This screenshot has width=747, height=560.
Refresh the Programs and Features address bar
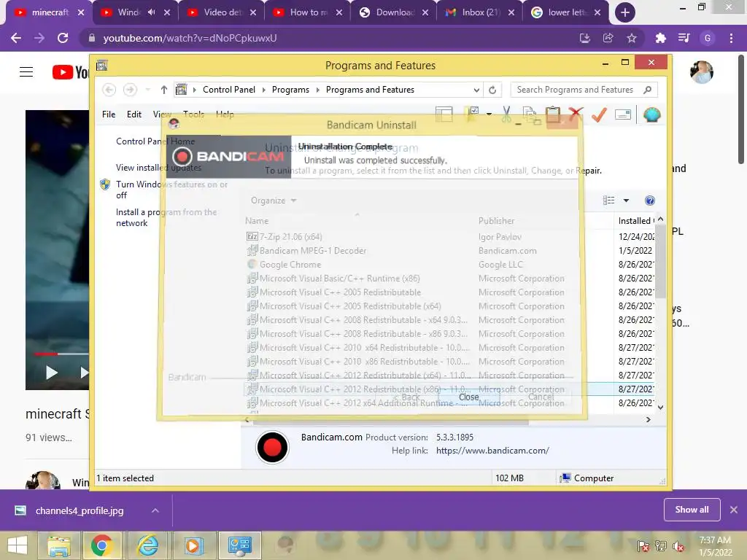[x=492, y=90]
